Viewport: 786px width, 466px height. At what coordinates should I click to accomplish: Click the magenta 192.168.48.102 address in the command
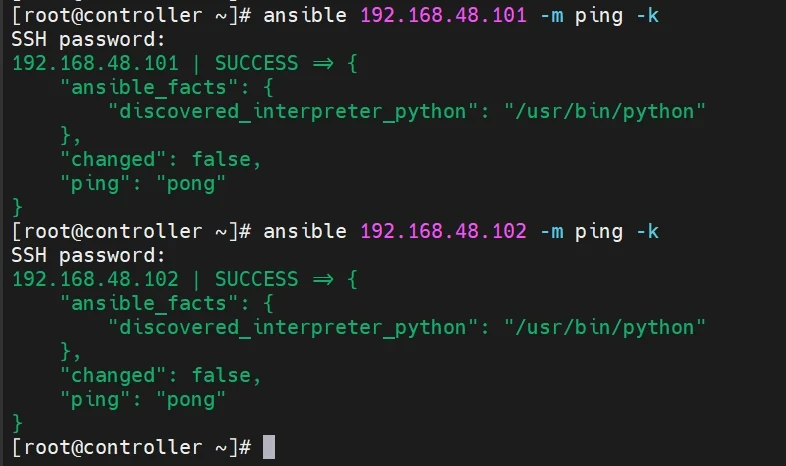click(x=443, y=231)
